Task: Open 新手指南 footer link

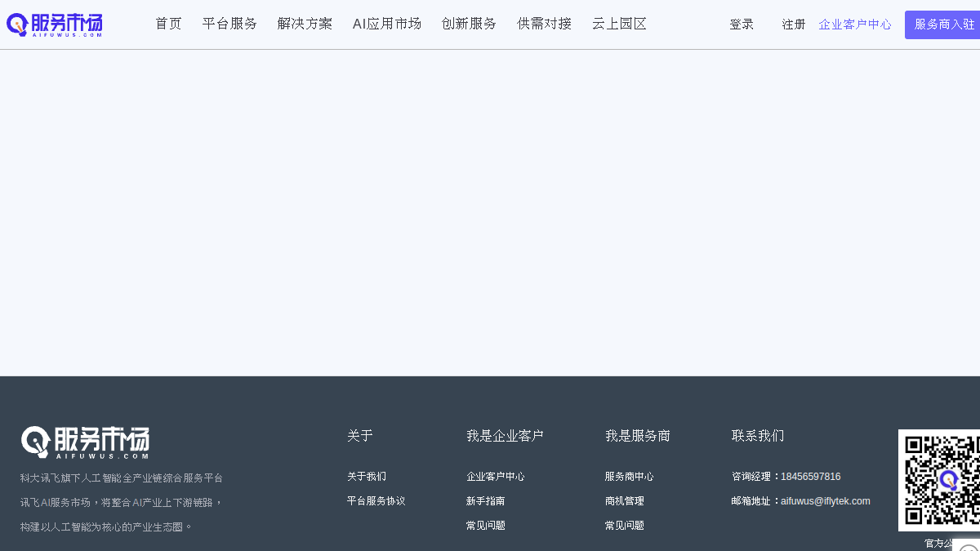Action: click(x=486, y=501)
